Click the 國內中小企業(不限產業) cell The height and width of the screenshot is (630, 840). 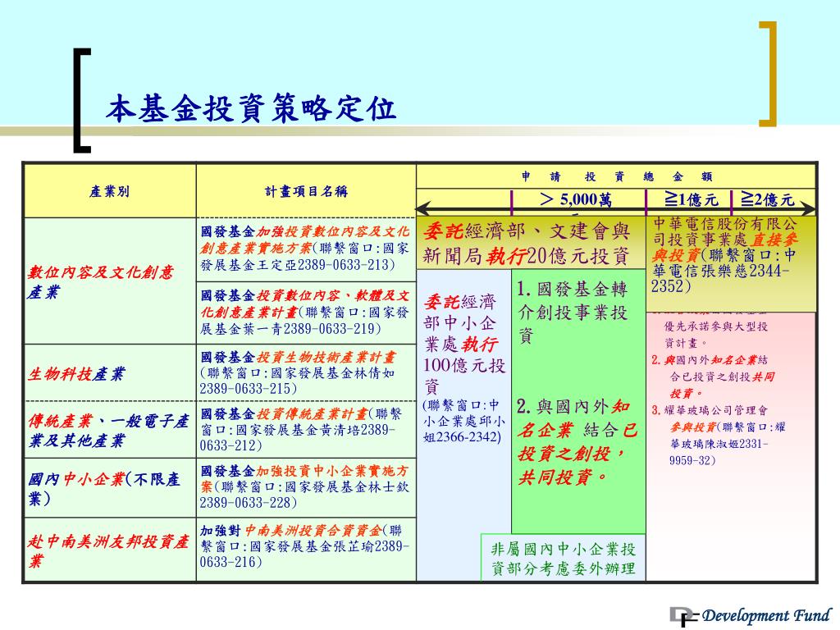(109, 487)
